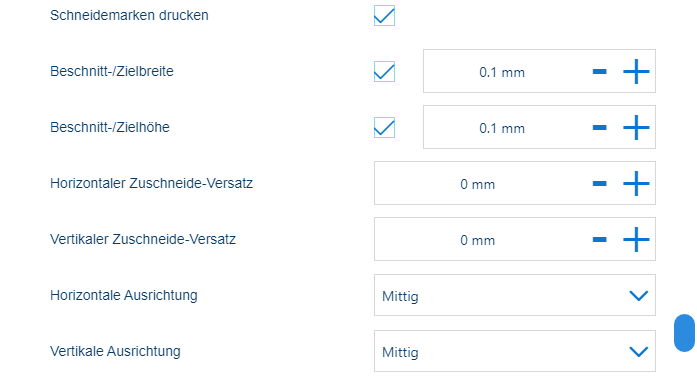Viewport: 697px width, 380px height.
Task: Increase the Beschnitt-/Zielhöhe value with plus
Action: [x=636, y=128]
